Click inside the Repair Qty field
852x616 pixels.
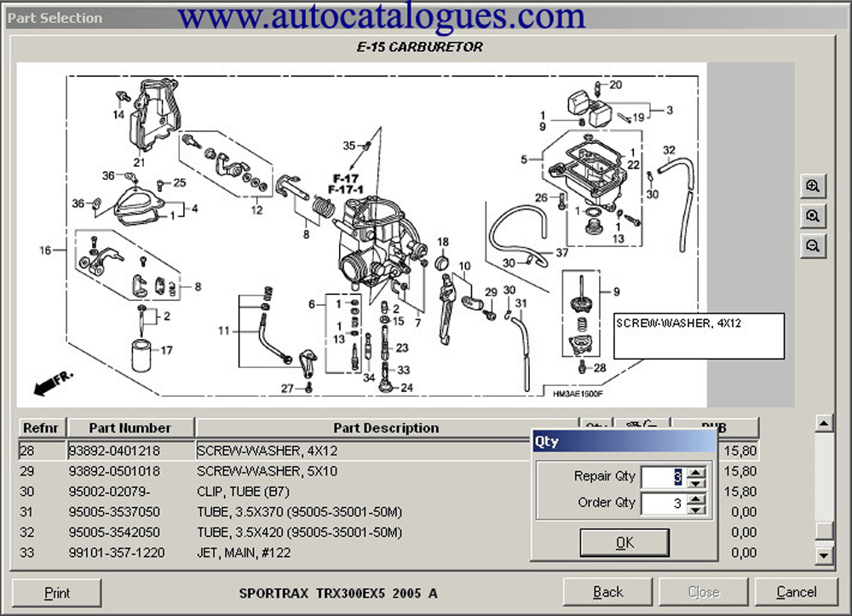point(663,477)
